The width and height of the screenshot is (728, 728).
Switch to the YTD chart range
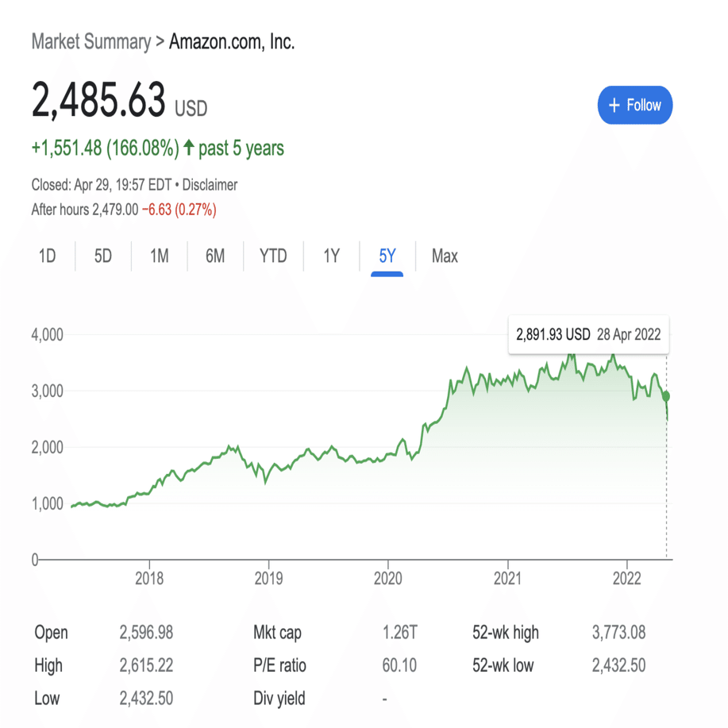pyautogui.click(x=273, y=256)
